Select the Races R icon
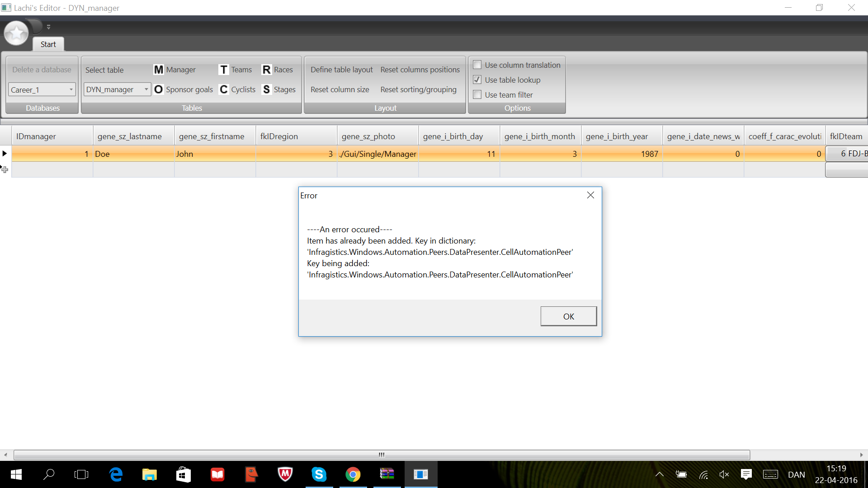 [x=266, y=70]
